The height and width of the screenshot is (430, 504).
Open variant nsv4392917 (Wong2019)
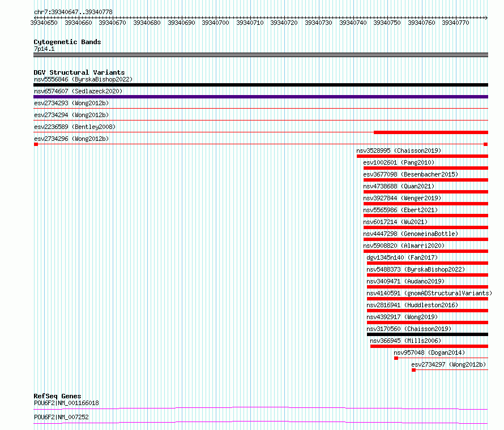pyautogui.click(x=402, y=317)
